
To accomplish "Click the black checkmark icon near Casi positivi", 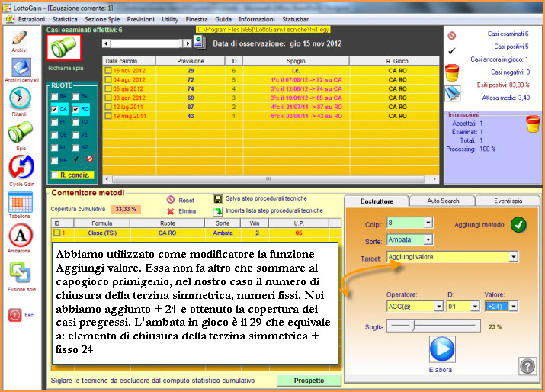I will coord(451,51).
